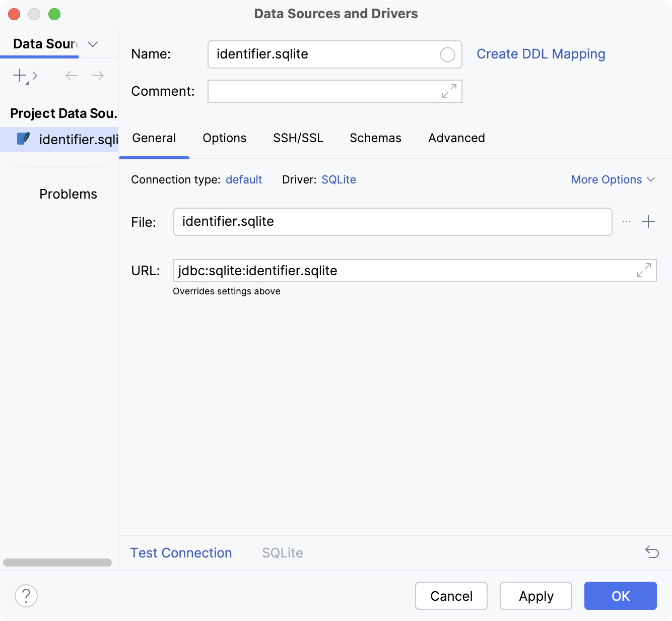Click the revert changes icon near Test Connection
Image resolution: width=672 pixels, height=621 pixels.
pyautogui.click(x=651, y=552)
